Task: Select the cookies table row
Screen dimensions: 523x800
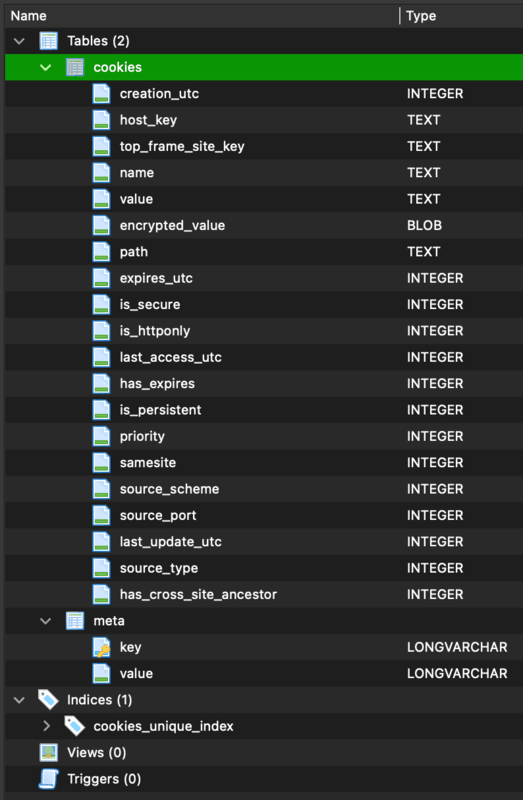Action: (264, 67)
